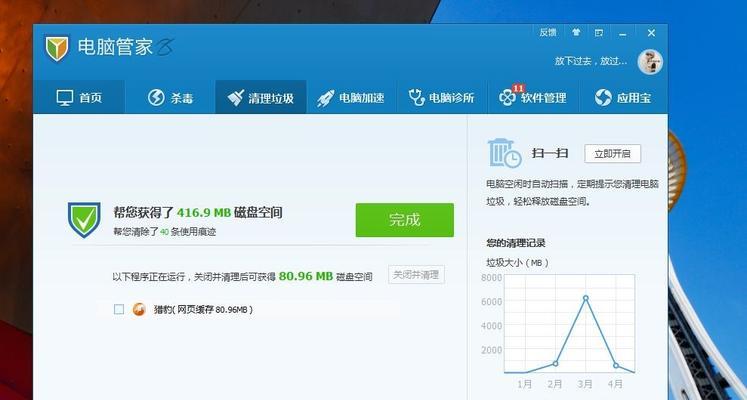Click the 猎豹 browser icon
This screenshot has height=400, width=747.
tap(139, 310)
